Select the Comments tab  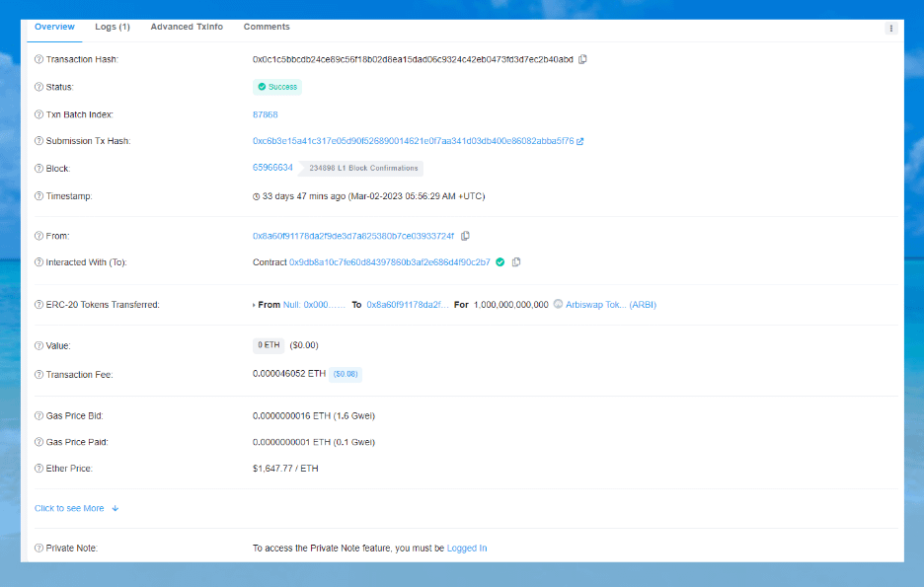point(267,27)
